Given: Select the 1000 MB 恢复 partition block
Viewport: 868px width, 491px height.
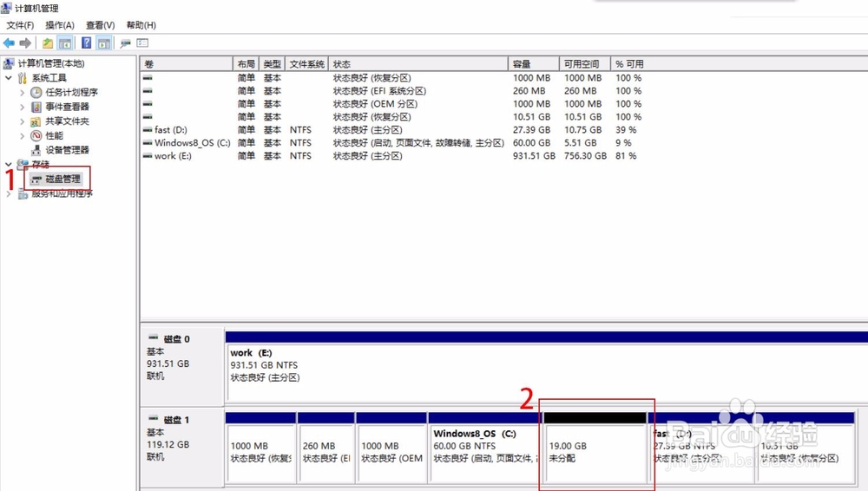Looking at the screenshot, I should (x=260, y=448).
